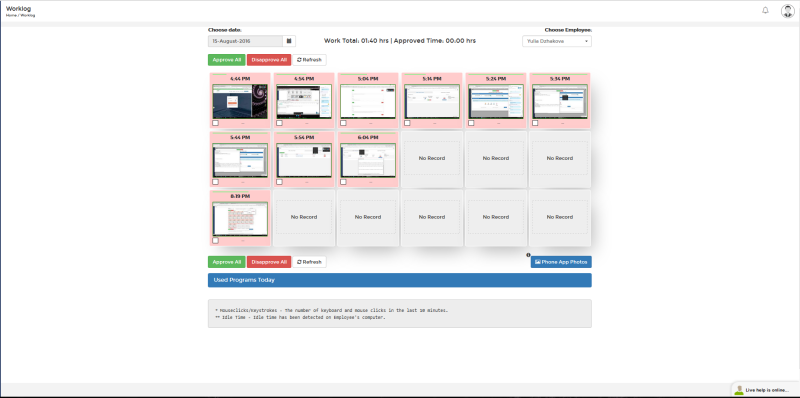This screenshot has height=398, width=800.
Task: Go to Home in the breadcrumb
Action: [x=11, y=15]
